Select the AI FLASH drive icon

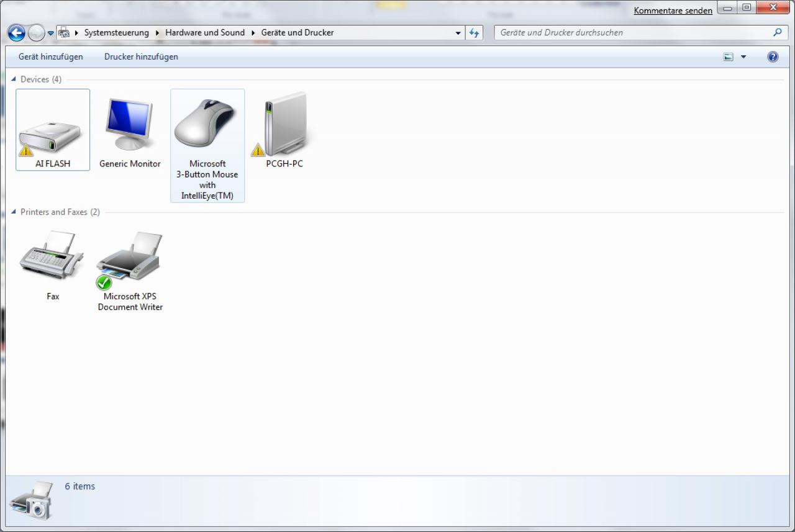pyautogui.click(x=51, y=138)
